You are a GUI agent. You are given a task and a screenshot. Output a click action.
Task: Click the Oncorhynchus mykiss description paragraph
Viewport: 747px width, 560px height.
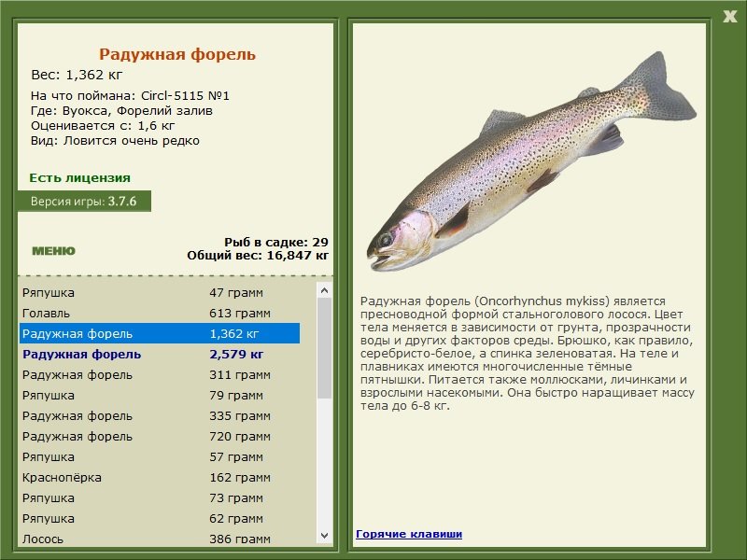[x=527, y=354]
